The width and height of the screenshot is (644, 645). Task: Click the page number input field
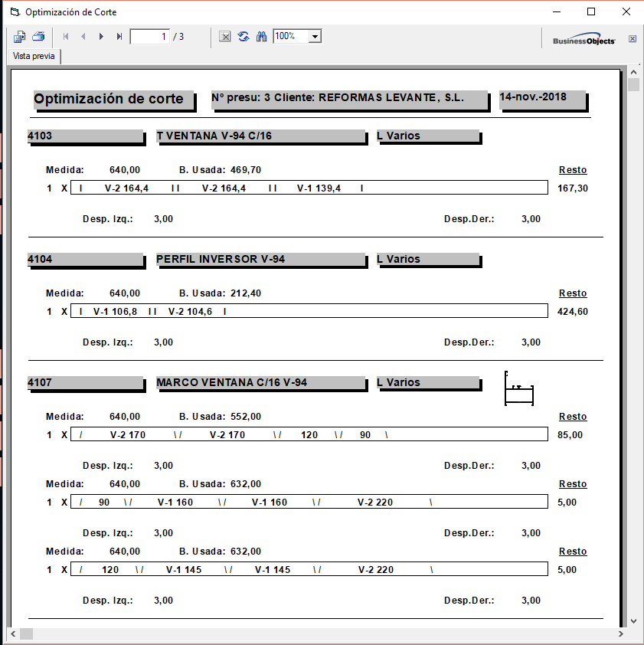[150, 37]
